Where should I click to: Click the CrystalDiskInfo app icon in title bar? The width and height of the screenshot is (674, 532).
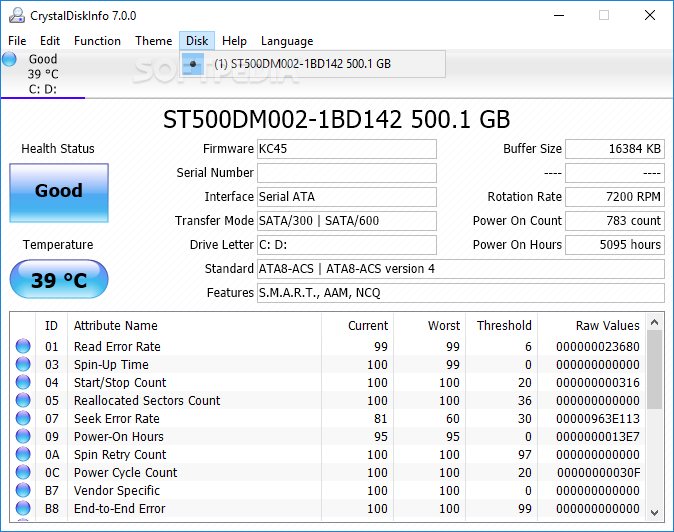(x=17, y=15)
